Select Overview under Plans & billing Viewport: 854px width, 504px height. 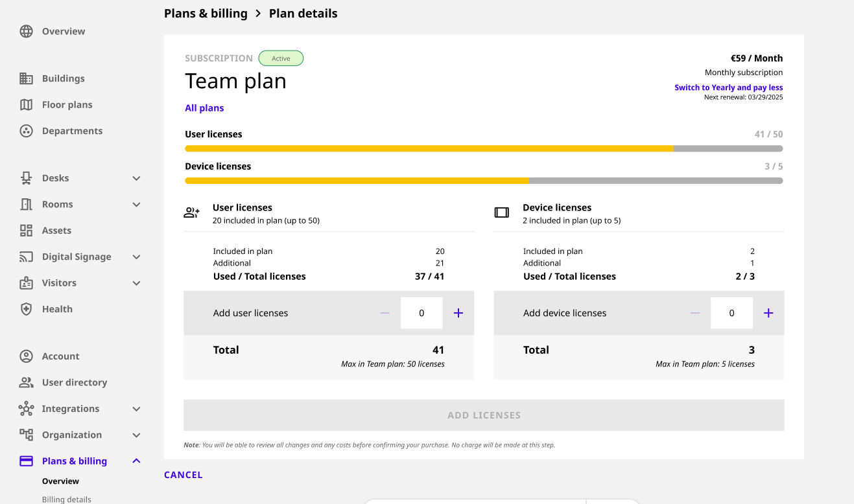tap(60, 481)
